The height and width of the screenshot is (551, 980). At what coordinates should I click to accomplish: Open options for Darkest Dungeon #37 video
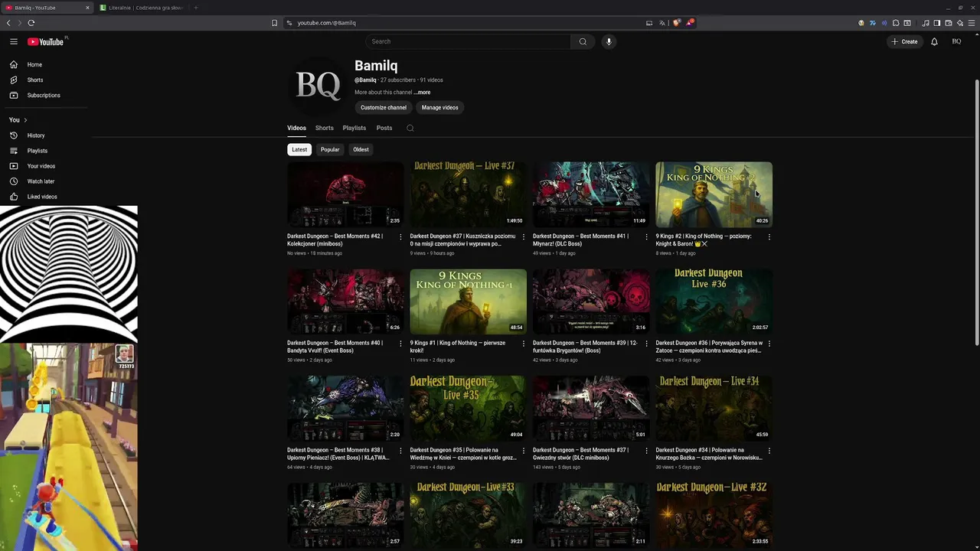[x=524, y=236]
